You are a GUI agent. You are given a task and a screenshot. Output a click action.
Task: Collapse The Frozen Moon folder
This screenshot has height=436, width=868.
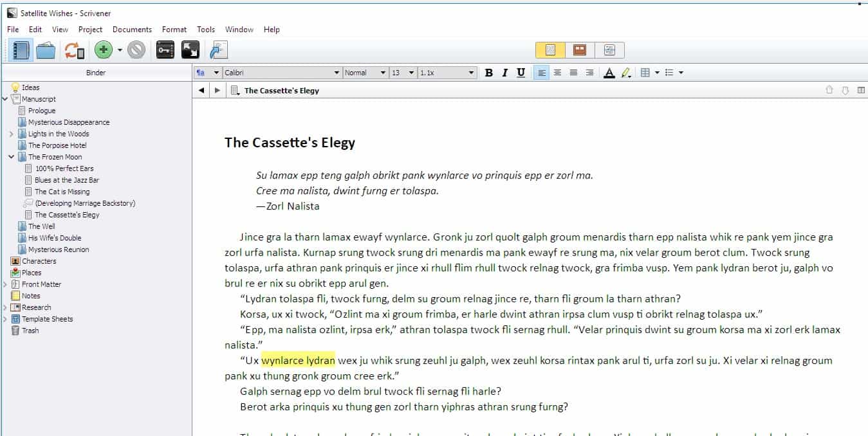coord(12,157)
